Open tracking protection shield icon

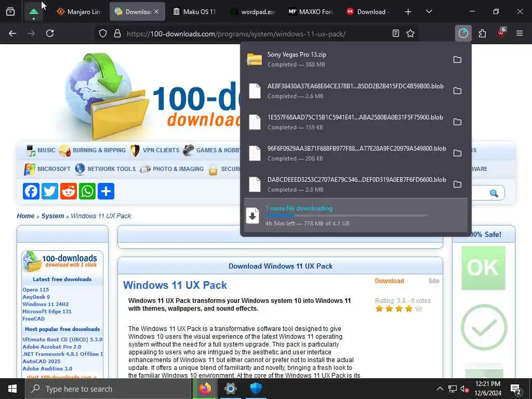tap(103, 34)
